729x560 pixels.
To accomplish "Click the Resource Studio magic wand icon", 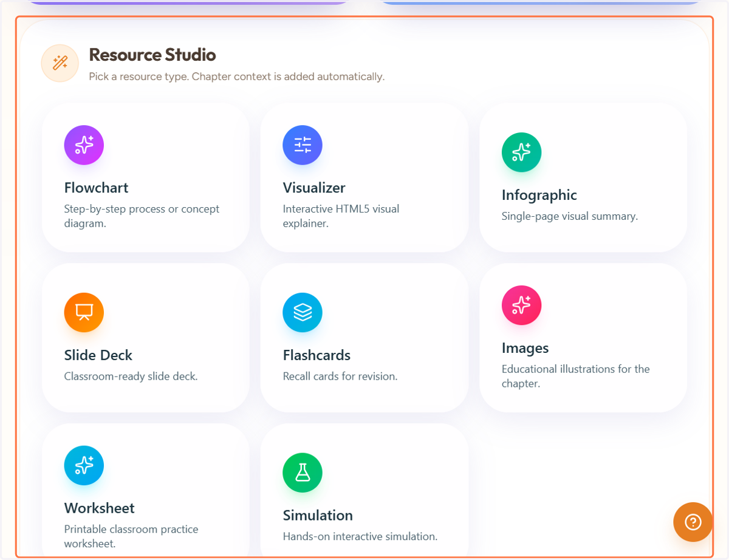I will [x=60, y=63].
